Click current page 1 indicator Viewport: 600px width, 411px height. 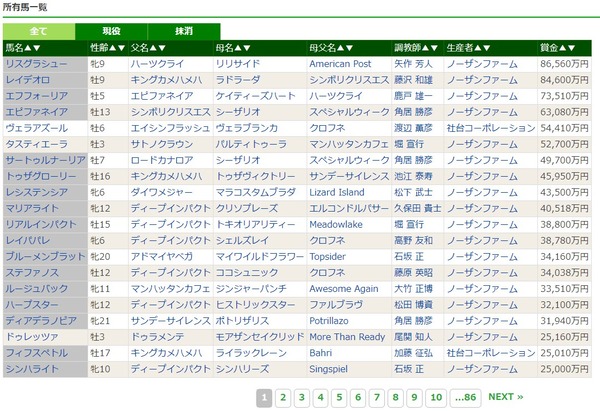(x=264, y=398)
